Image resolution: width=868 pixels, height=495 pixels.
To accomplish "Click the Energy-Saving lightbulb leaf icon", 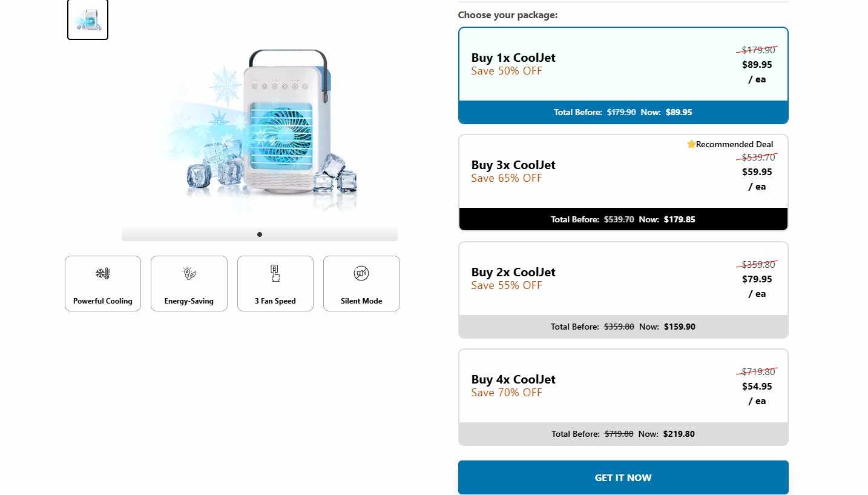I will click(x=189, y=273).
